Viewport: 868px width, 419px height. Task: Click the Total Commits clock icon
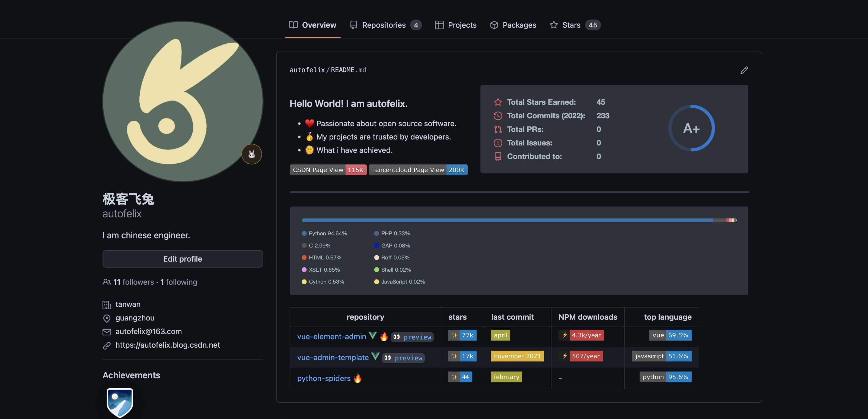pos(498,116)
